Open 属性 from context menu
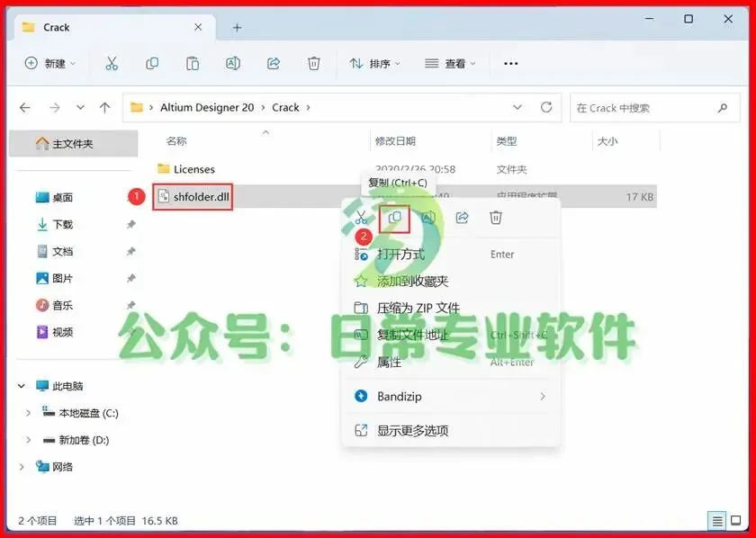The width and height of the screenshot is (756, 538). click(451, 362)
